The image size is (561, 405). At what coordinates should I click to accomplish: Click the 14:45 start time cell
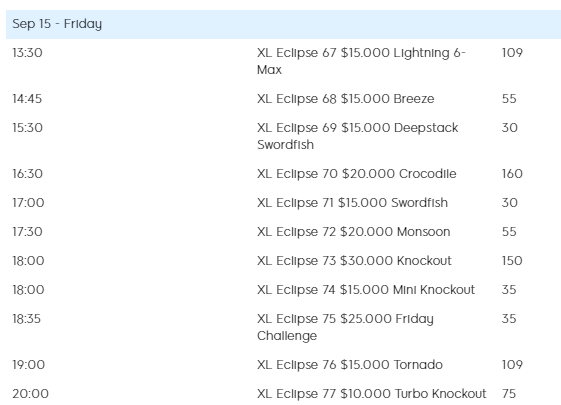(27, 99)
